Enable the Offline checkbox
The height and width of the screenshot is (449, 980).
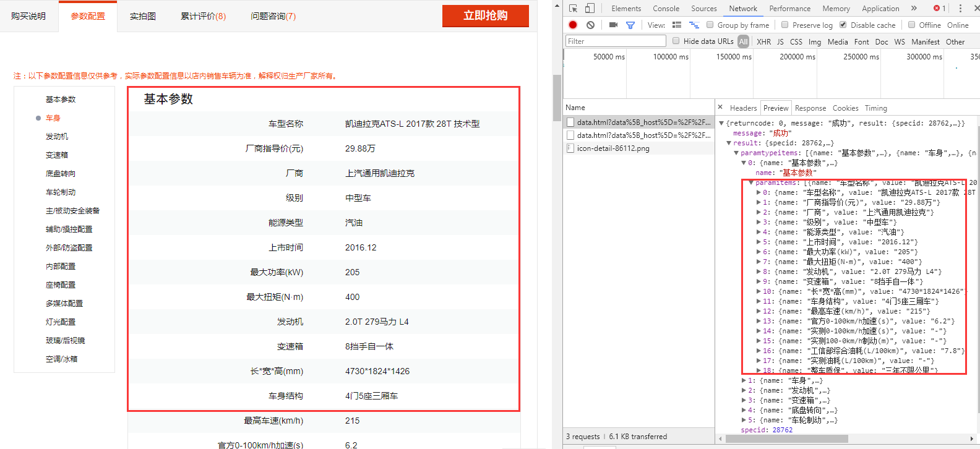point(911,25)
